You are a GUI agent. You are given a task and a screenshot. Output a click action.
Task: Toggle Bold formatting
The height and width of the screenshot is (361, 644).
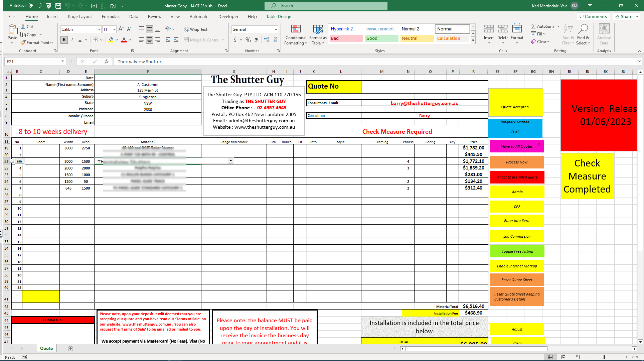pos(64,40)
